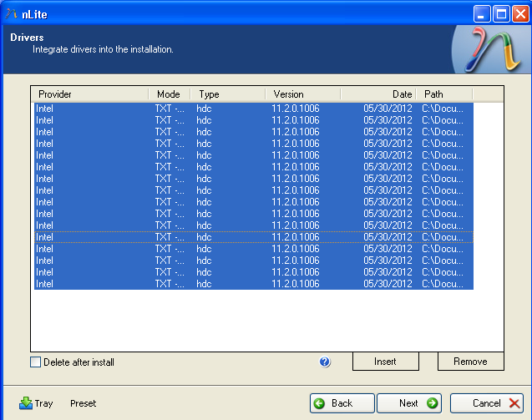This screenshot has width=532, height=420.
Task: Sort by the Type column header
Action: [228, 94]
